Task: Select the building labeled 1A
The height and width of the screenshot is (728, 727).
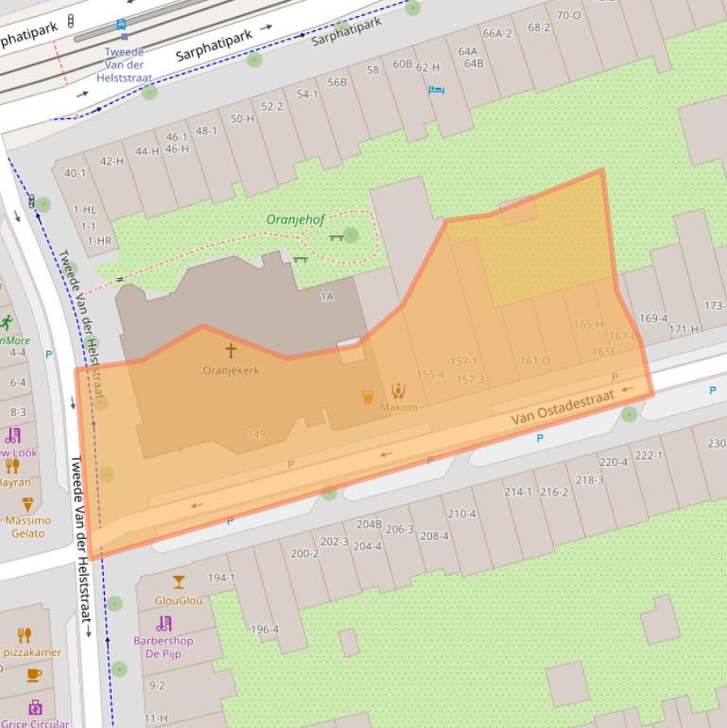Action: click(x=327, y=296)
